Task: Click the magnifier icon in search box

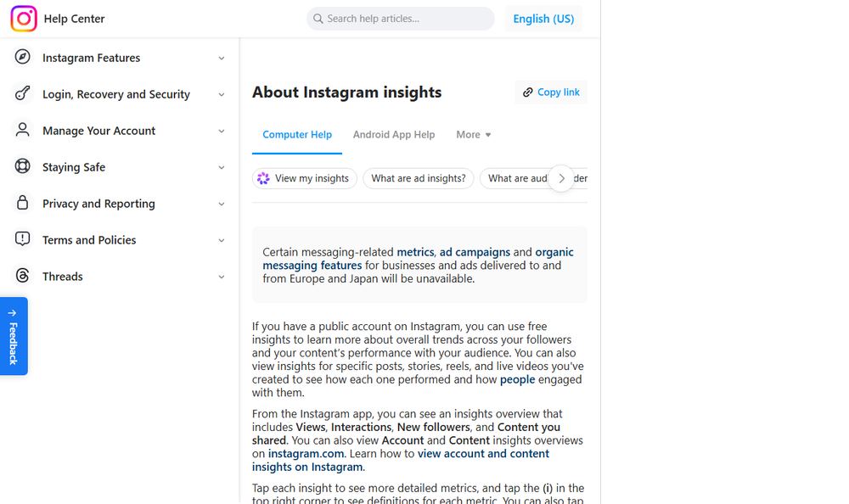Action: tap(318, 19)
